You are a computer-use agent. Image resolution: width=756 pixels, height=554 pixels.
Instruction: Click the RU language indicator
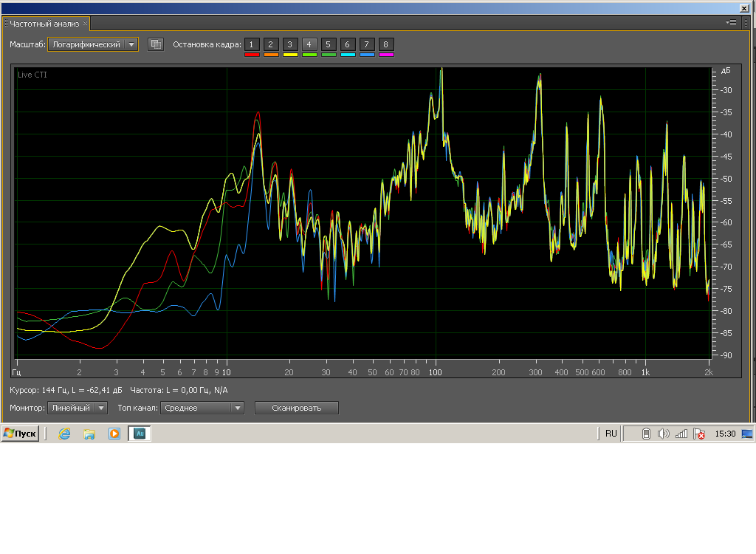(611, 434)
